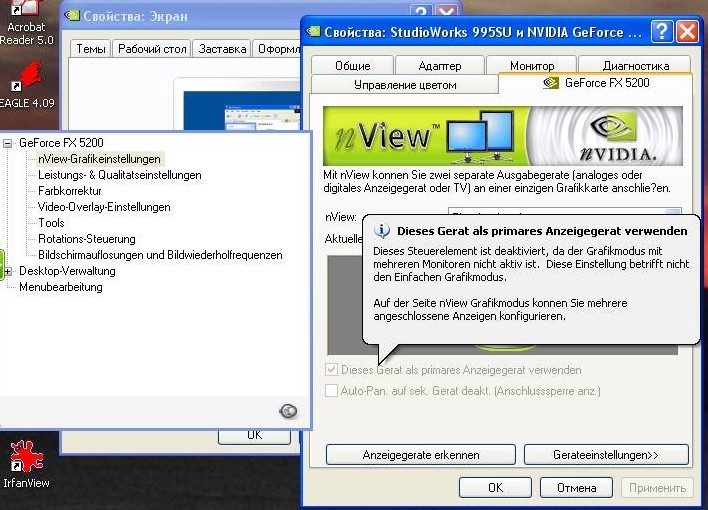Open Video-Overlay-Einstellungen tree item
The image size is (708, 510).
coord(104,207)
